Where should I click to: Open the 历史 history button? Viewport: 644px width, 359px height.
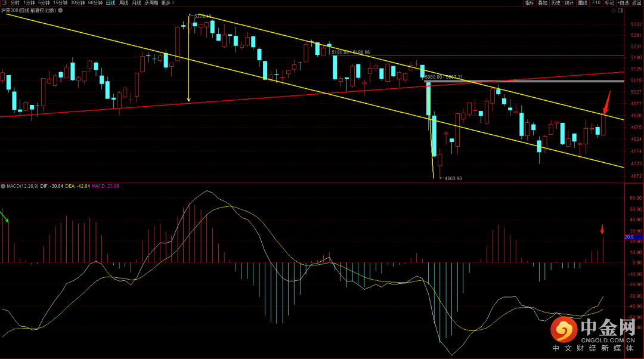[x=556, y=2]
